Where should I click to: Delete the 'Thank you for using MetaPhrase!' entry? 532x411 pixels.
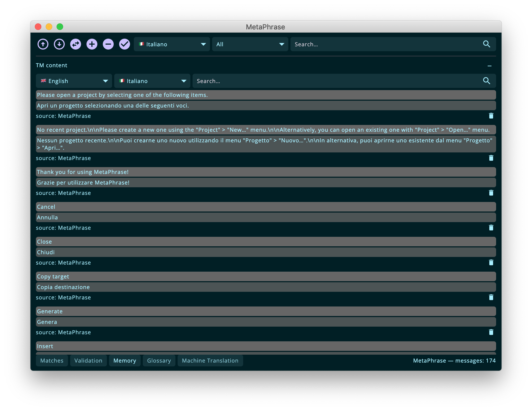(x=491, y=193)
